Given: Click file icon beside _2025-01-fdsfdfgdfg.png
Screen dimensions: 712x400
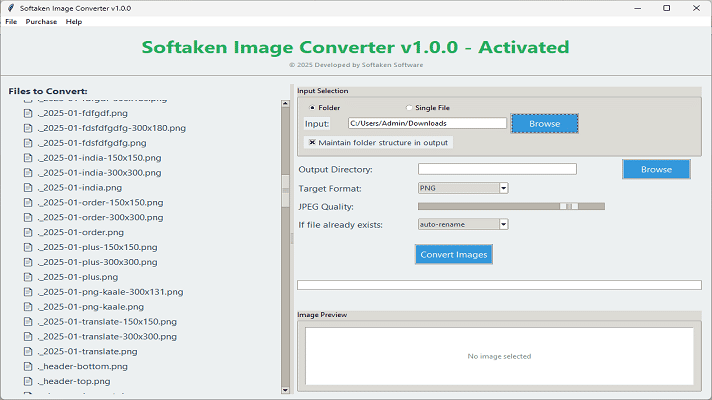Looking at the screenshot, I should [28, 143].
